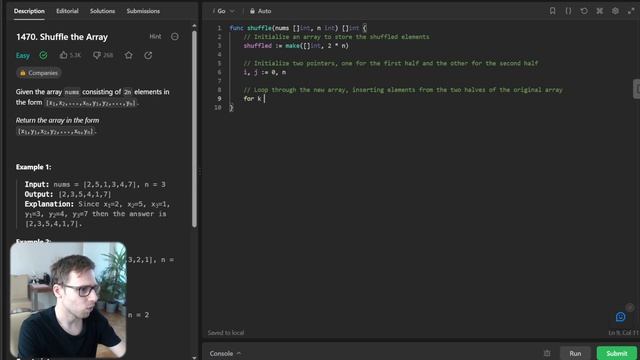This screenshot has height=360, width=640.
Task: Click the 'Saved to local' status text
Action: tap(226, 333)
